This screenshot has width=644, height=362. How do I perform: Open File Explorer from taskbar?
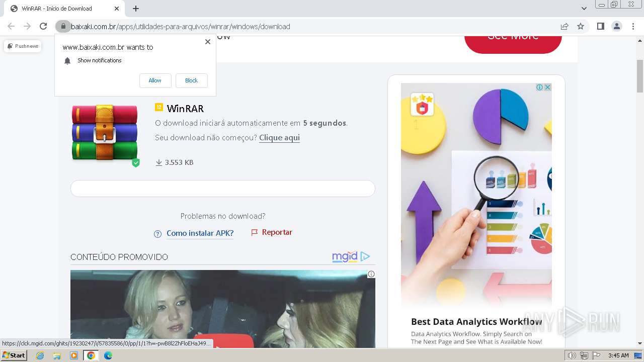[57, 355]
